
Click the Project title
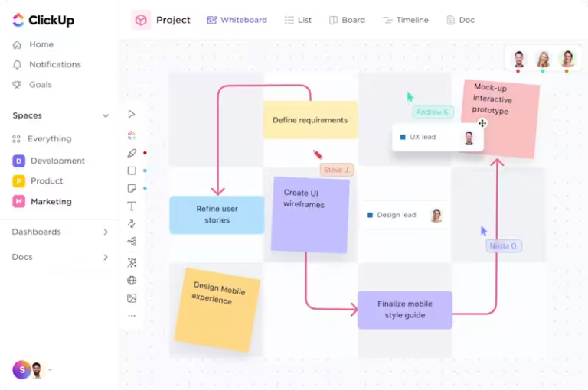click(x=173, y=20)
